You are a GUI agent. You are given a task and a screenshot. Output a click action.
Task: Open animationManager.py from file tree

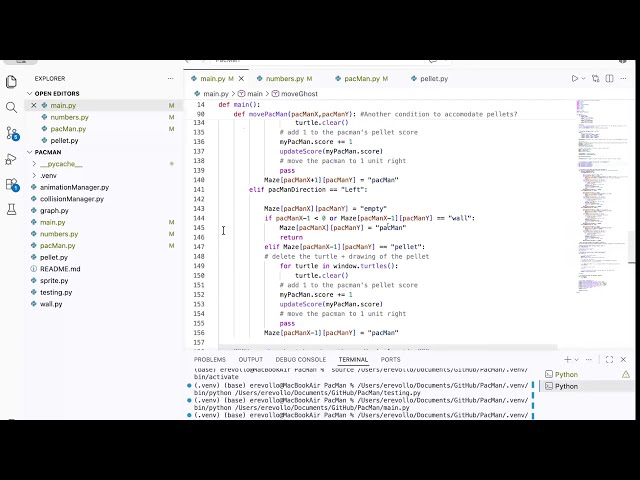pyautogui.click(x=74, y=187)
